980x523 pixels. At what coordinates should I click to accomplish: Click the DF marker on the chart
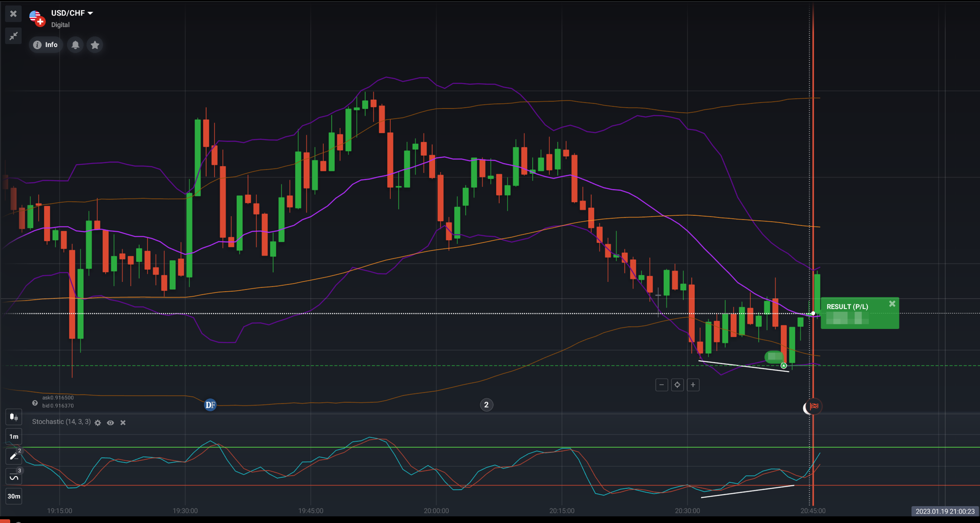[210, 405]
